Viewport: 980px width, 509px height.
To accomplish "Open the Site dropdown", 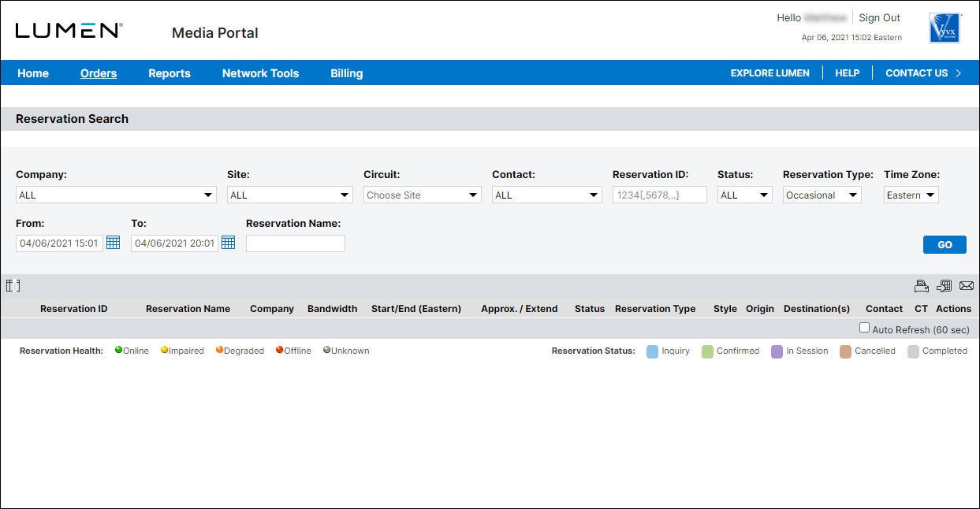I will pos(290,195).
